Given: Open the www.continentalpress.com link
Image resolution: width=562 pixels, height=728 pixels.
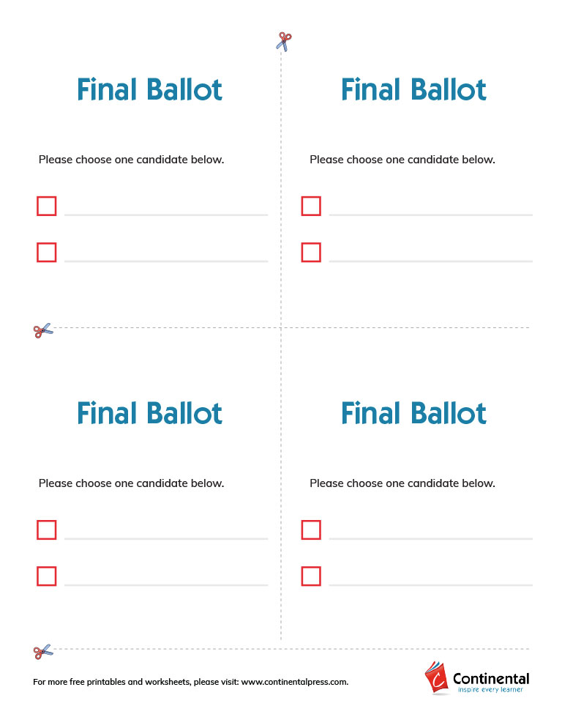Looking at the screenshot, I should pos(294,682).
